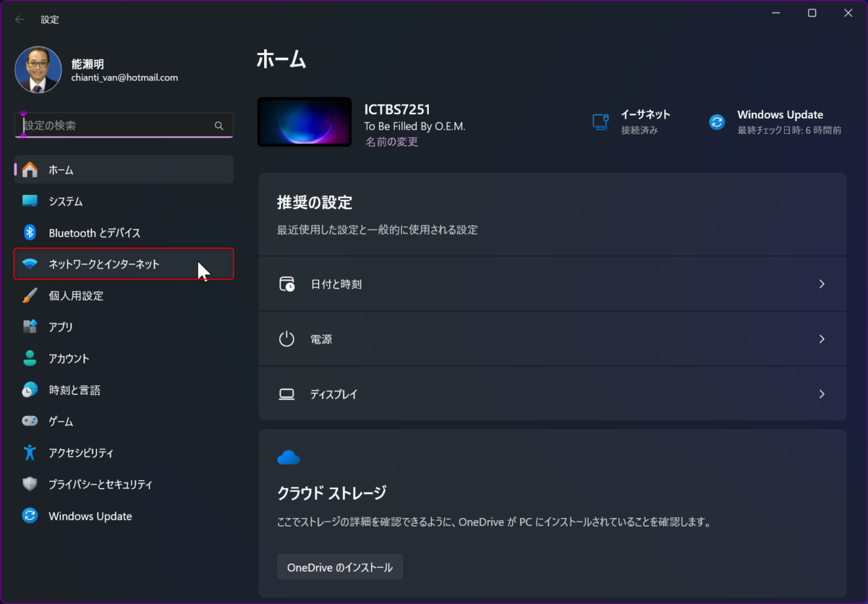The width and height of the screenshot is (868, 604).
Task: Click the PC wallpaper thumbnail
Action: [305, 122]
